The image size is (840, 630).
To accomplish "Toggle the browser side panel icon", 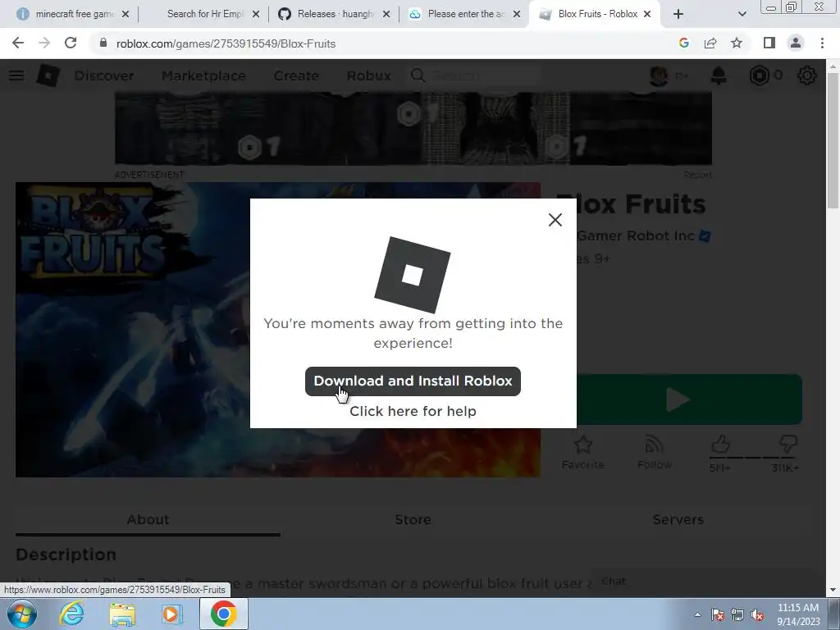I will (769, 43).
